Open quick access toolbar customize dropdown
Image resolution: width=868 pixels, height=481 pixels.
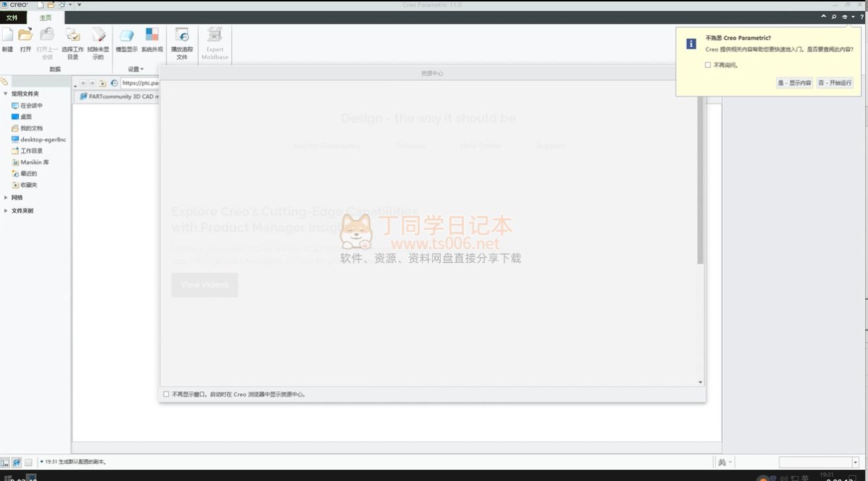[x=79, y=5]
